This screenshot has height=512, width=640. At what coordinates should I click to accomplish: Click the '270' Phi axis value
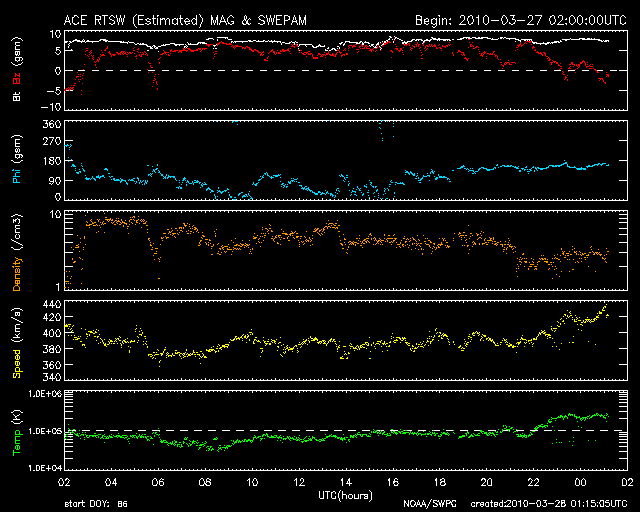52,142
